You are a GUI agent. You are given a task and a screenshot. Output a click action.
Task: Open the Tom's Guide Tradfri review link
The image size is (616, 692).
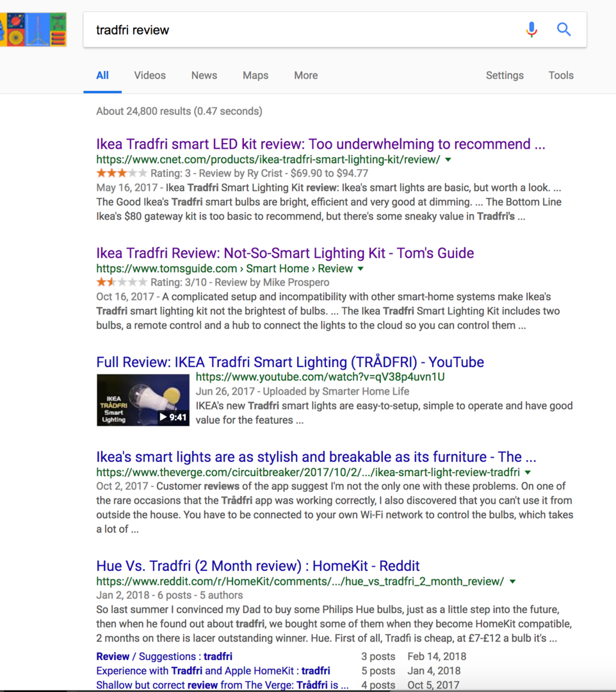(x=285, y=253)
